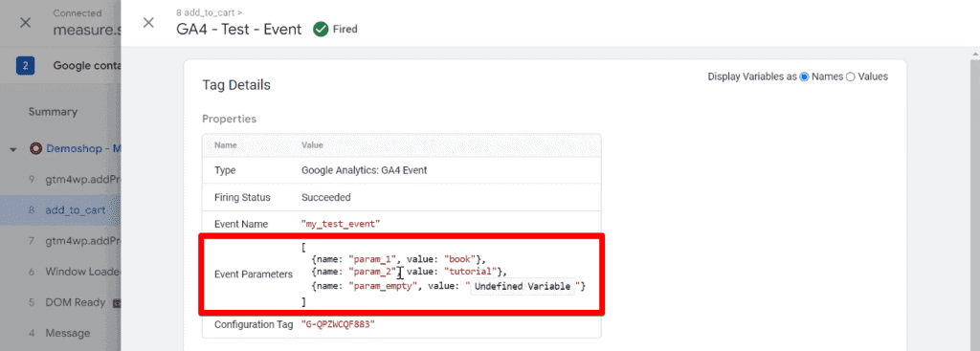Click the my_test_event event name value
Image resolution: width=980 pixels, height=351 pixels.
click(x=341, y=224)
